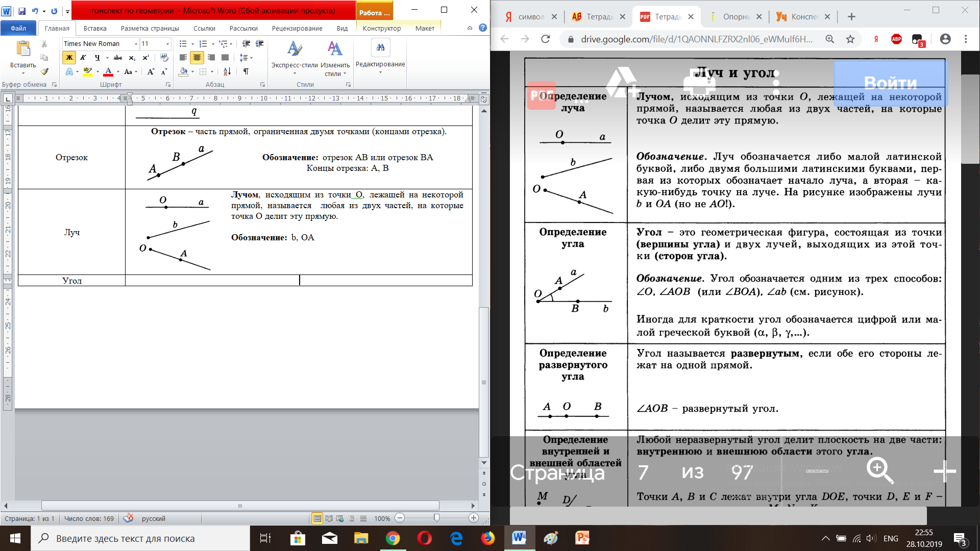
Task: Switch to the Разметка страницы tab
Action: pos(150,28)
